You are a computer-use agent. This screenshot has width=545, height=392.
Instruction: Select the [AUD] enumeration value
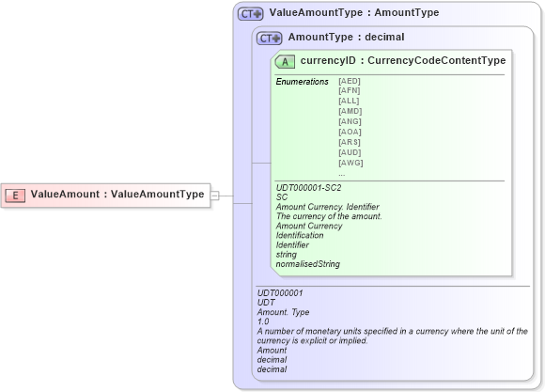point(350,152)
